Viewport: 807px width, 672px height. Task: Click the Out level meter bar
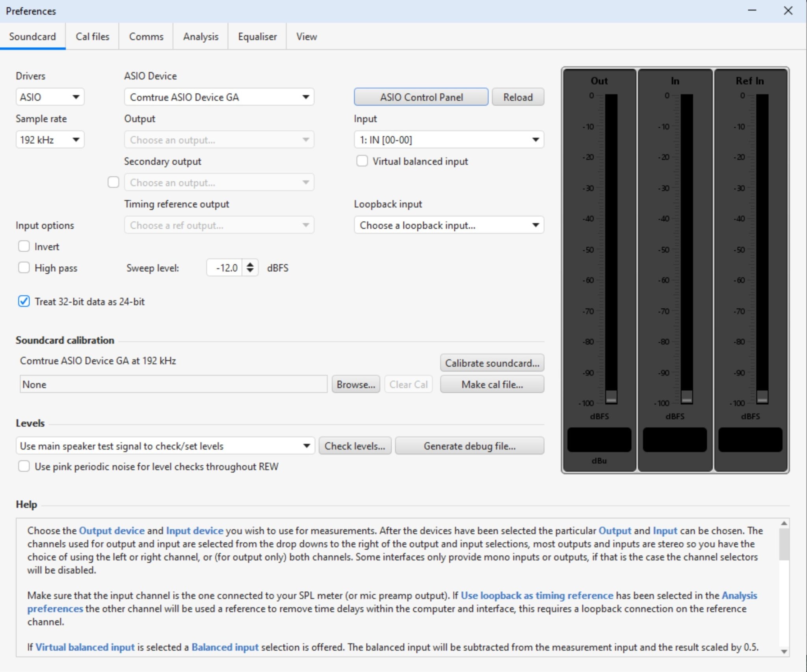(611, 249)
